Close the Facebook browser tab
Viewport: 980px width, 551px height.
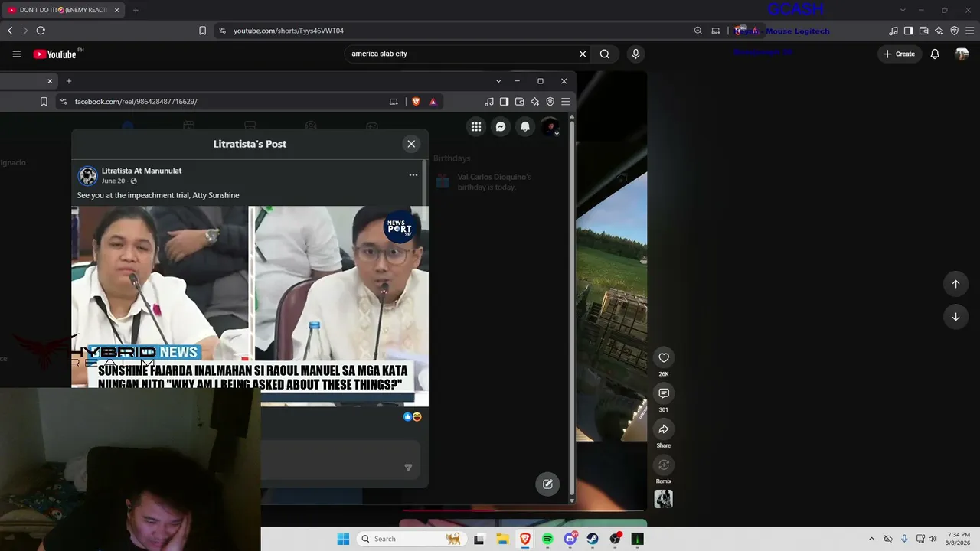(x=50, y=81)
